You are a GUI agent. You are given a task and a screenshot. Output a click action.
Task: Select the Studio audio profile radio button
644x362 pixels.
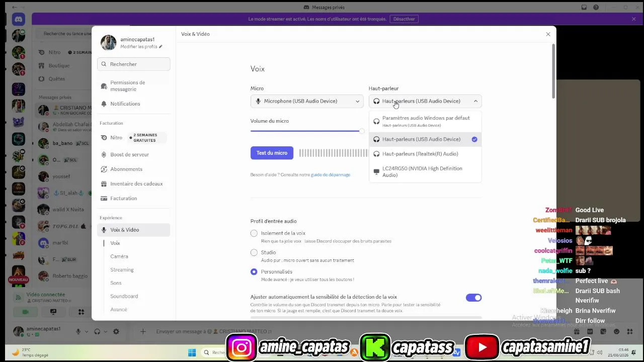[254, 252]
